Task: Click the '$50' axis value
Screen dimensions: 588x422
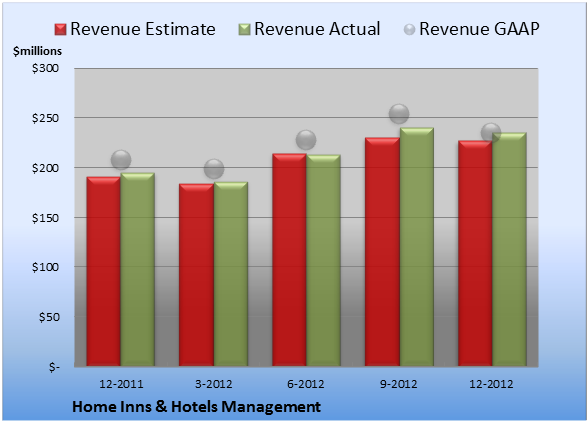Action: tap(49, 317)
